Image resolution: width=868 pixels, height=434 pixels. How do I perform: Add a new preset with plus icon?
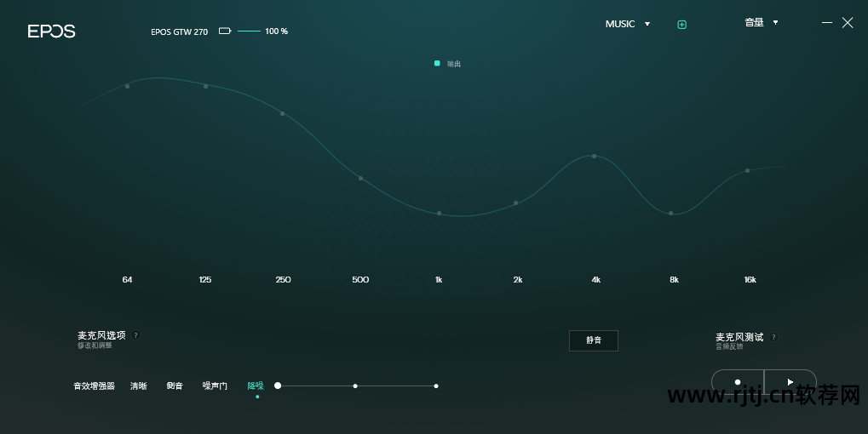(x=681, y=25)
